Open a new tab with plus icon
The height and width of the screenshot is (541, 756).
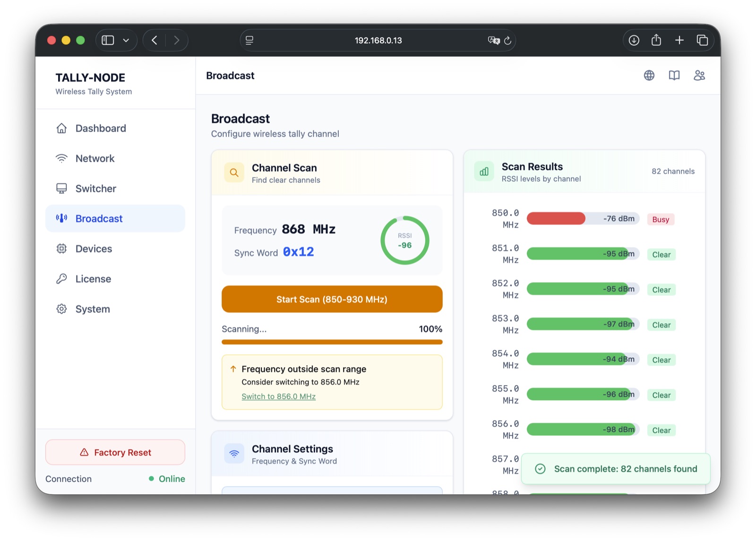[x=679, y=40]
